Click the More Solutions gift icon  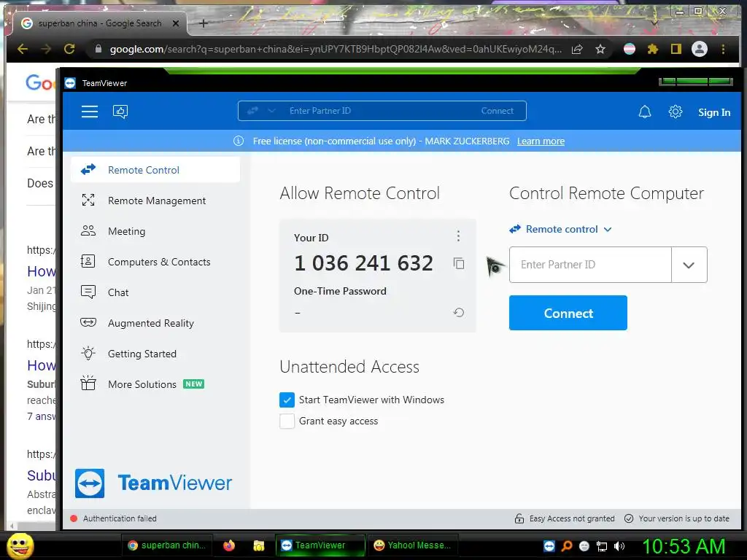click(88, 383)
